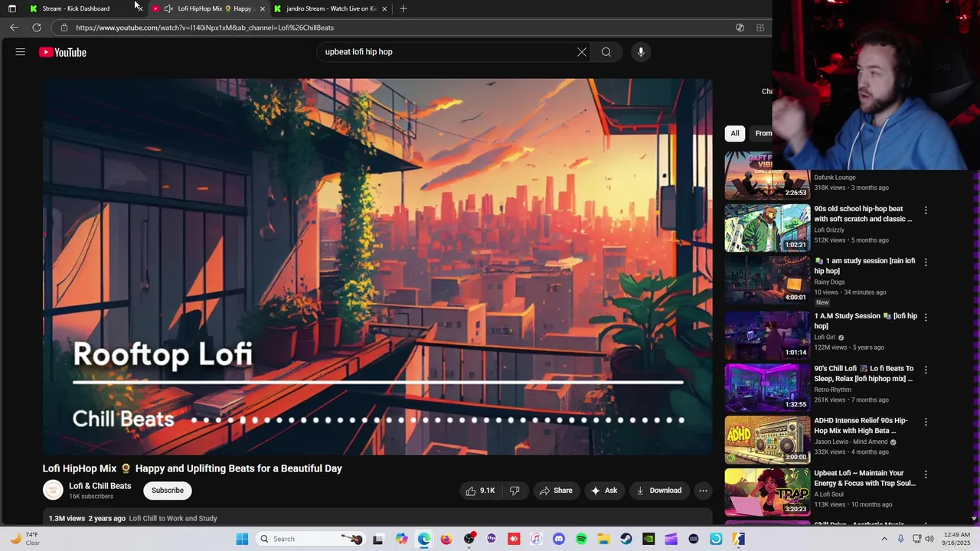The image size is (980, 551).
Task: Expand the video description box
Action: 377,518
